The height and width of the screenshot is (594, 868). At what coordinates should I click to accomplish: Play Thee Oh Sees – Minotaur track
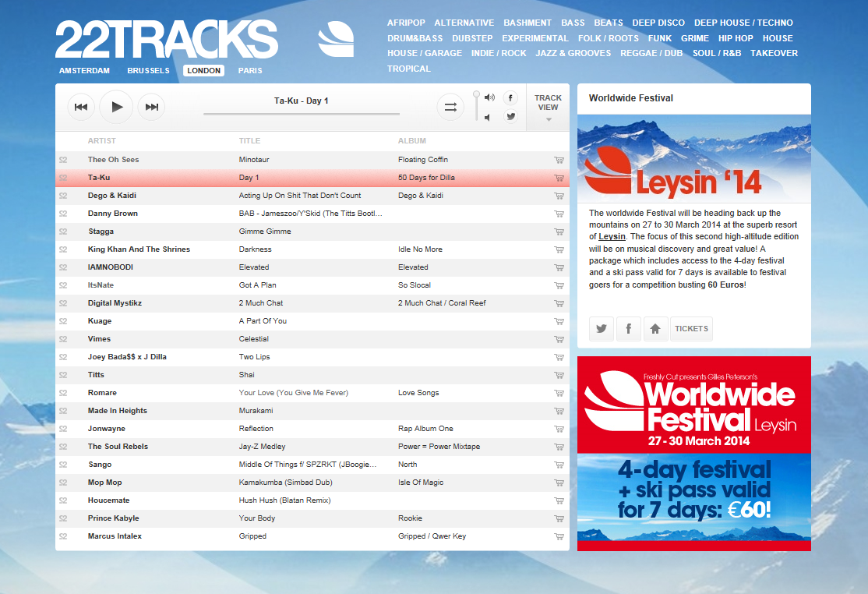pyautogui.click(x=312, y=160)
